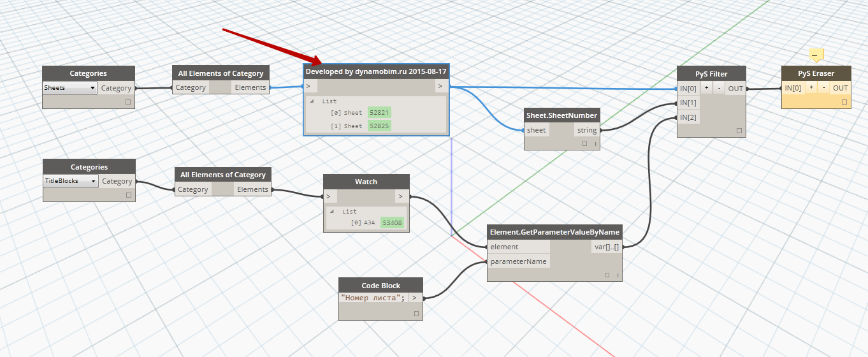Image resolution: width=868 pixels, height=357 pixels.
Task: Click the element input port on GetParameterValueByName
Action: click(x=518, y=247)
